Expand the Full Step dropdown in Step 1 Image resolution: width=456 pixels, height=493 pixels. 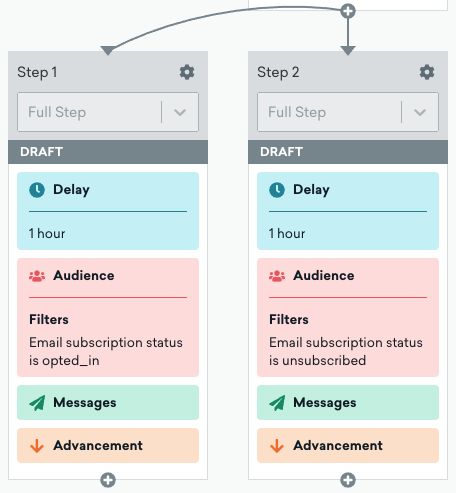pyautogui.click(x=108, y=112)
